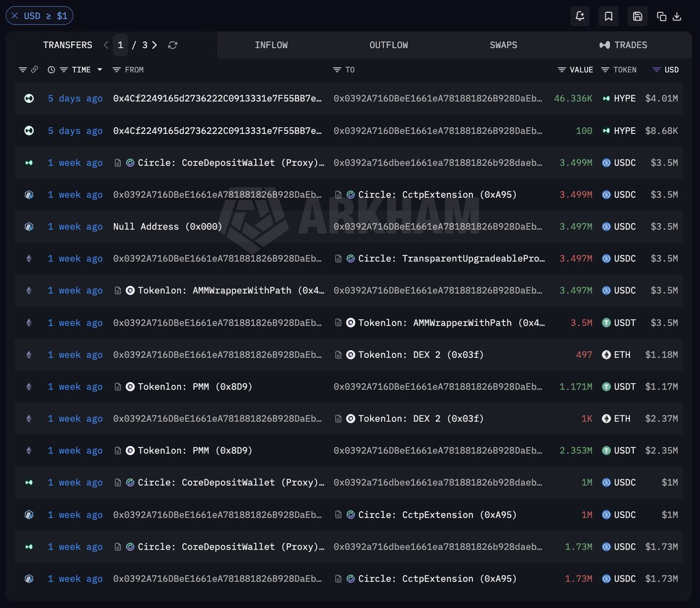The image size is (700, 608).
Task: Click the link icon in column header
Action: [x=34, y=69]
